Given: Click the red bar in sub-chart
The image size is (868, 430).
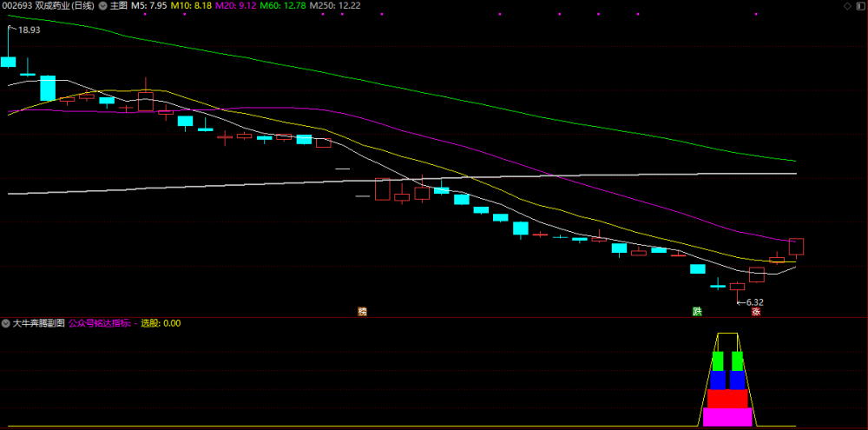Looking at the screenshot, I should click(x=727, y=399).
